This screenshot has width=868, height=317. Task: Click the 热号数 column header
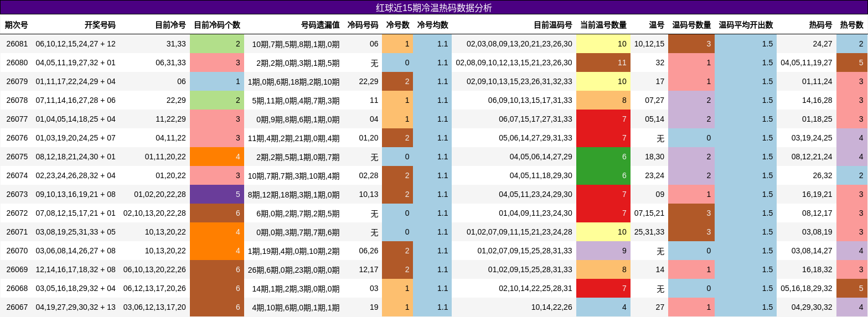click(x=851, y=25)
